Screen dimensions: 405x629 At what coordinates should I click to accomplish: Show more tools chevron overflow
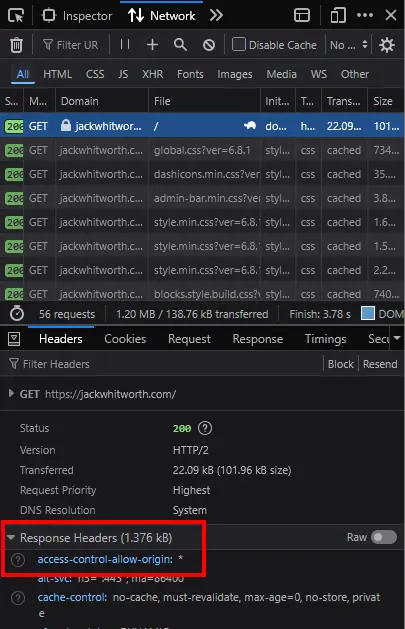216,16
